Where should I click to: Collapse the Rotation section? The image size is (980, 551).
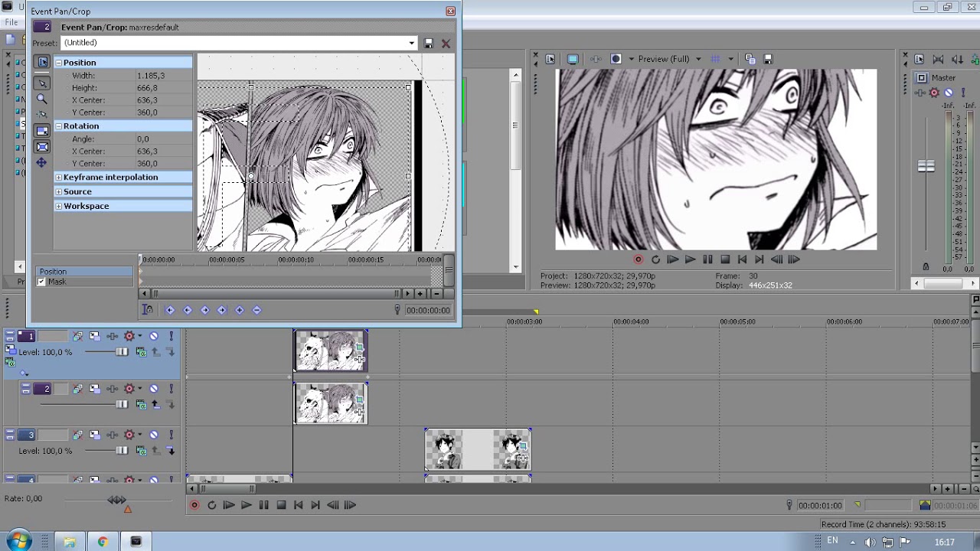pyautogui.click(x=58, y=126)
